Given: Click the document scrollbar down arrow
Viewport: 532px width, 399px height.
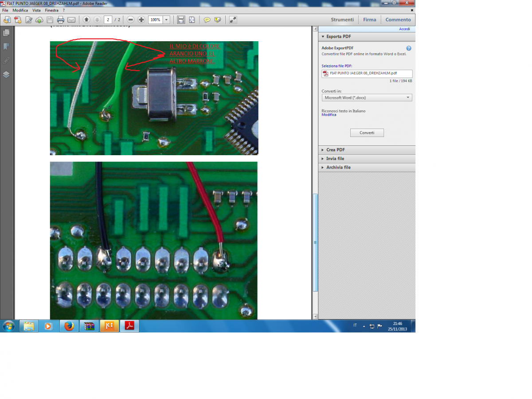Looking at the screenshot, I should click(315, 317).
